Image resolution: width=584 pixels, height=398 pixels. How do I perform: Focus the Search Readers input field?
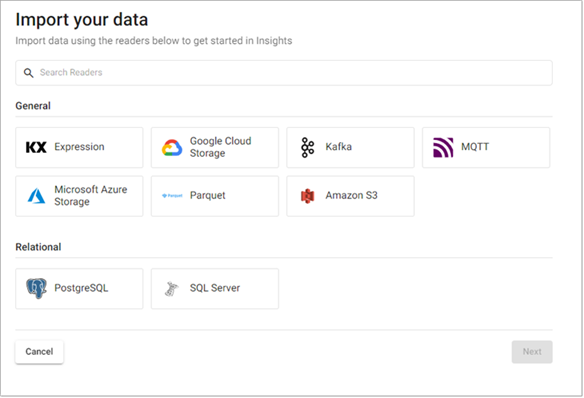[284, 73]
